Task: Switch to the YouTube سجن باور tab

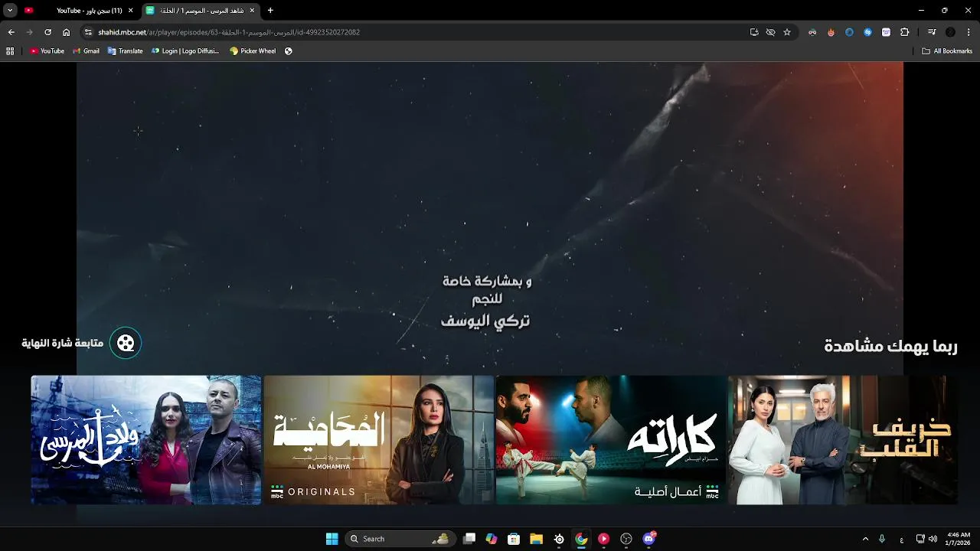Action: [x=80, y=11]
